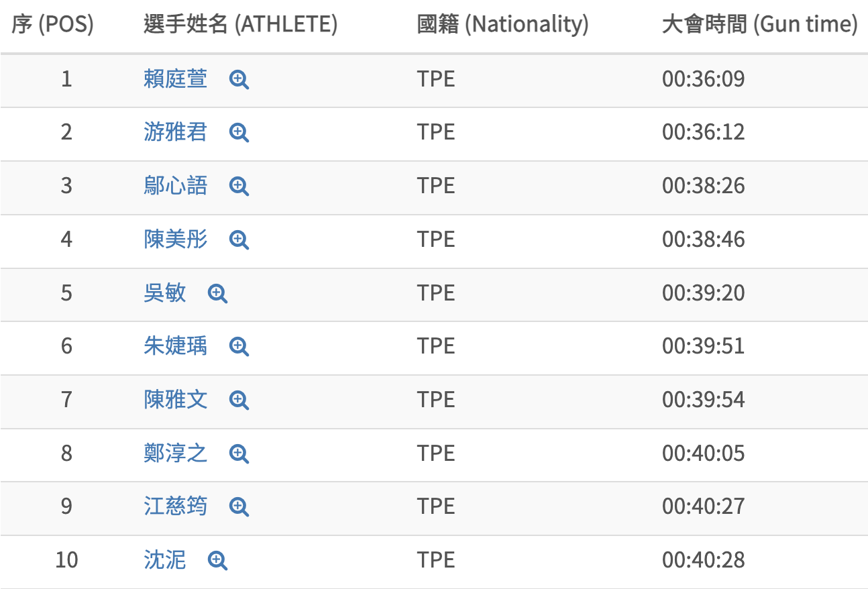Click zoom icon next to 陳美彤
The image size is (868, 589).
click(239, 239)
